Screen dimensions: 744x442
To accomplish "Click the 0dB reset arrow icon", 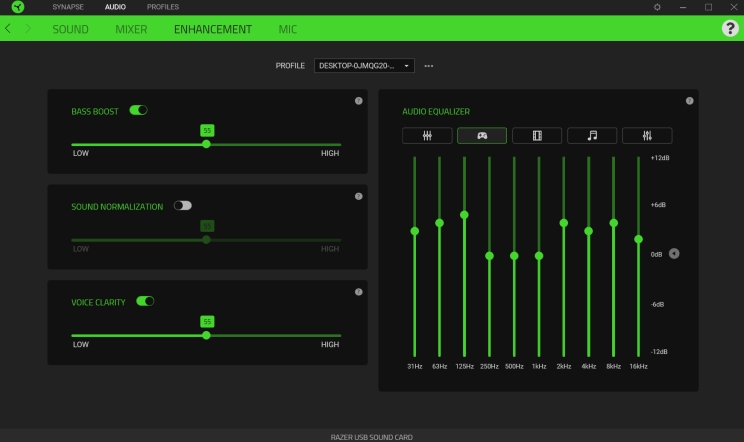I will [674, 254].
